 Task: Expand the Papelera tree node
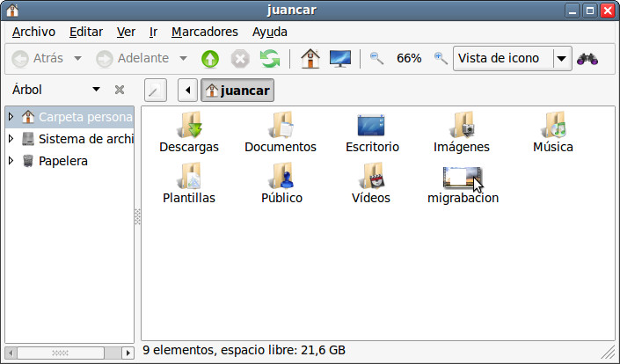tap(11, 161)
